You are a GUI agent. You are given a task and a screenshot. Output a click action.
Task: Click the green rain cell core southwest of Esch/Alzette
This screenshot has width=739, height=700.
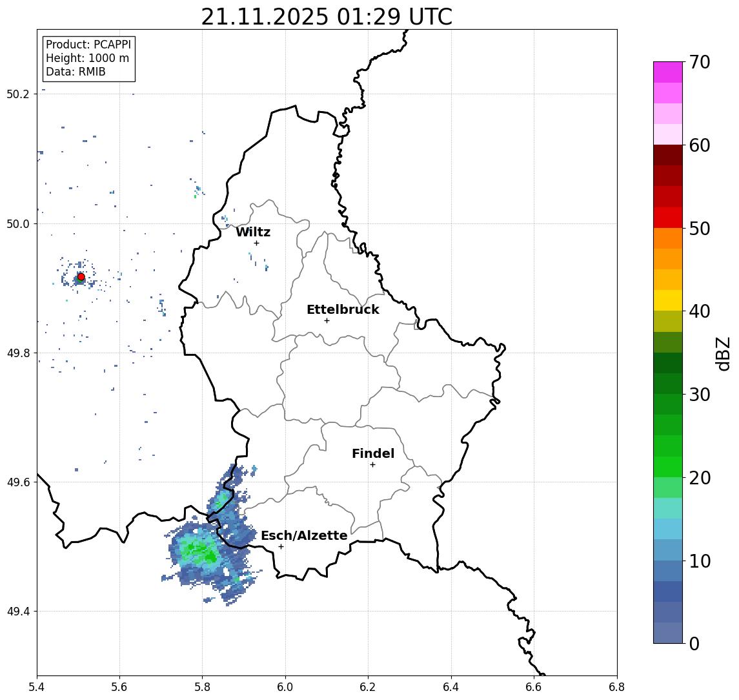tap(200, 552)
